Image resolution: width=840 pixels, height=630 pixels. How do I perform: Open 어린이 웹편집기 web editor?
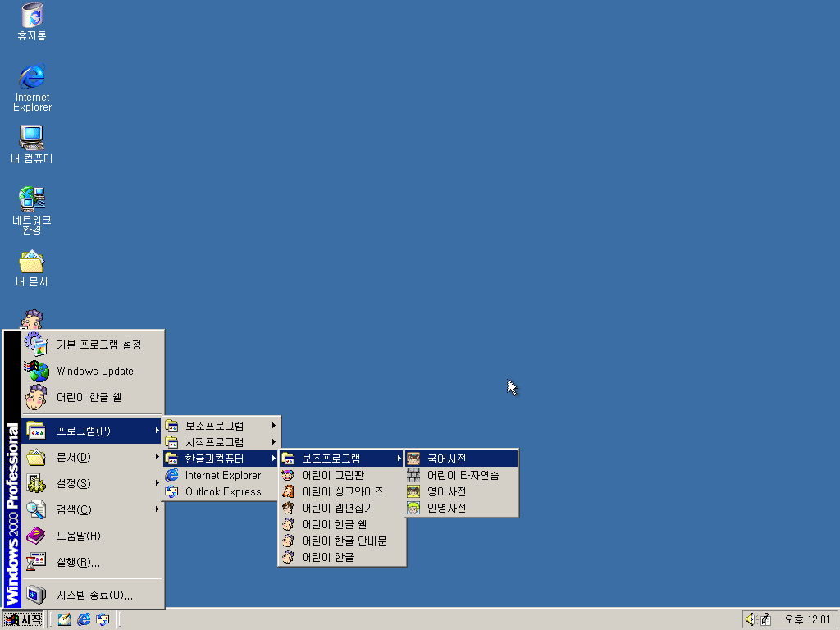coord(342,508)
